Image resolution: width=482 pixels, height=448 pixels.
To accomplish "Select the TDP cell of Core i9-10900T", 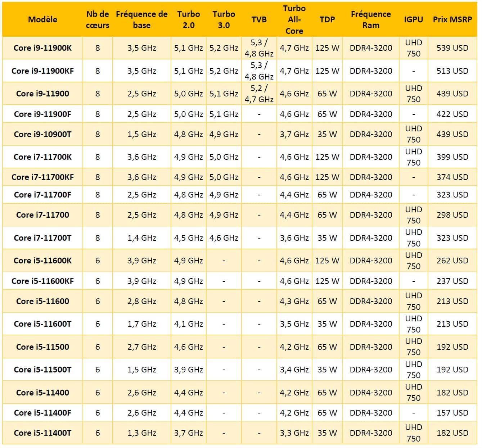I will pyautogui.click(x=327, y=134).
